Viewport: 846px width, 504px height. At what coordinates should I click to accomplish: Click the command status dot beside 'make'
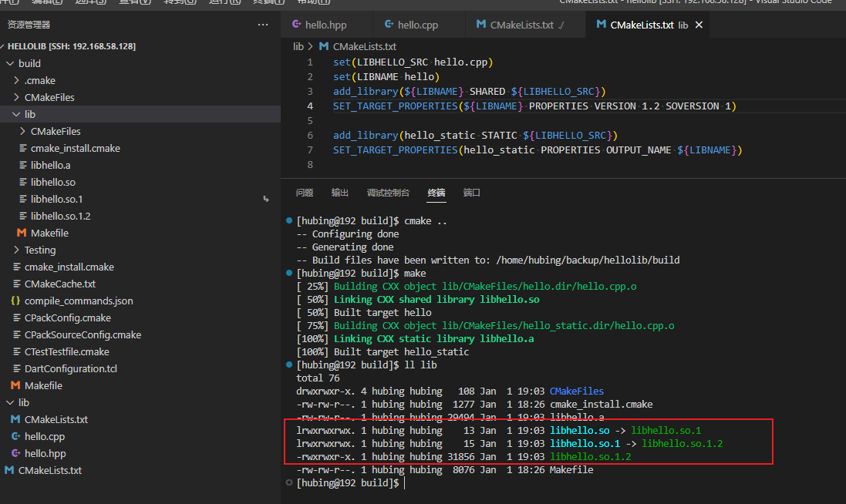tap(289, 274)
